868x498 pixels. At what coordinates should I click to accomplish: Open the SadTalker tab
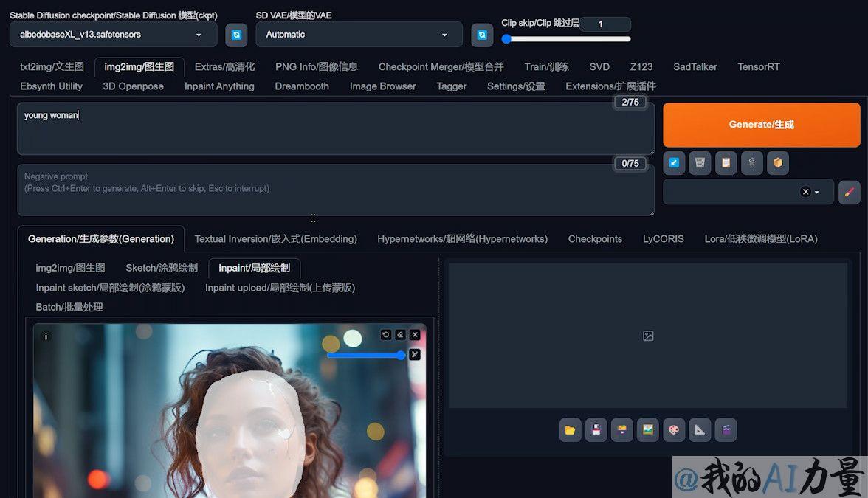pos(695,67)
